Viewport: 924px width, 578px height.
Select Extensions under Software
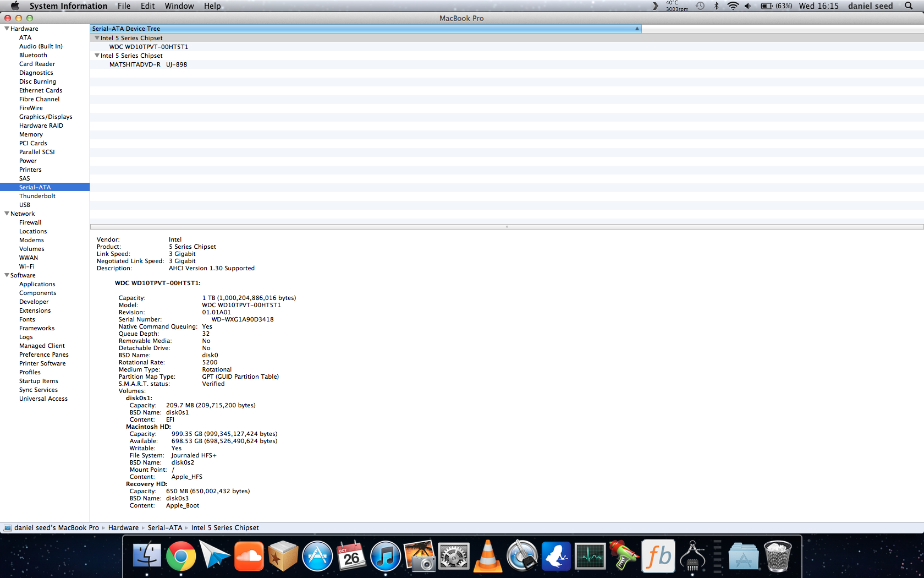click(x=35, y=310)
